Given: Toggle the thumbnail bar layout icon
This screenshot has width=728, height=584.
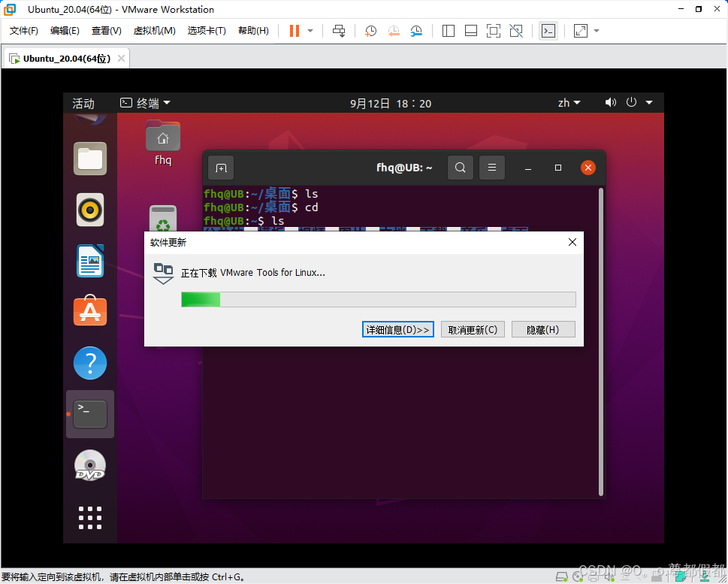Looking at the screenshot, I should (x=471, y=31).
